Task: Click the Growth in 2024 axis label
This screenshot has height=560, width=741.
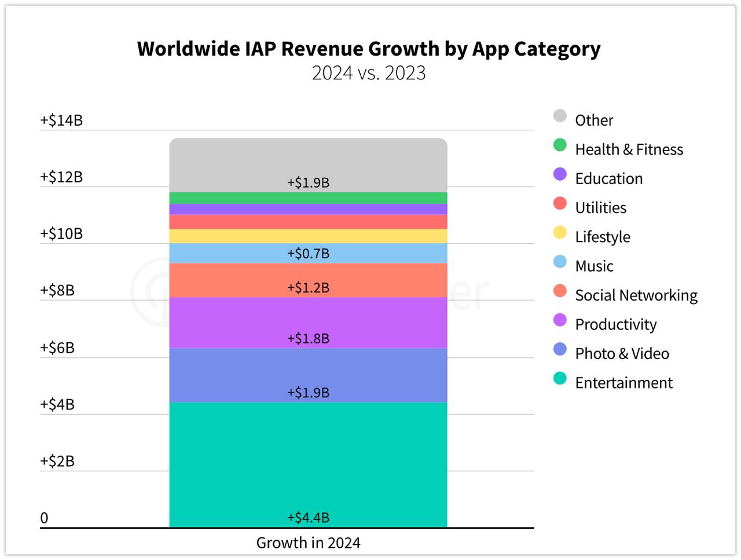Action: tap(308, 543)
